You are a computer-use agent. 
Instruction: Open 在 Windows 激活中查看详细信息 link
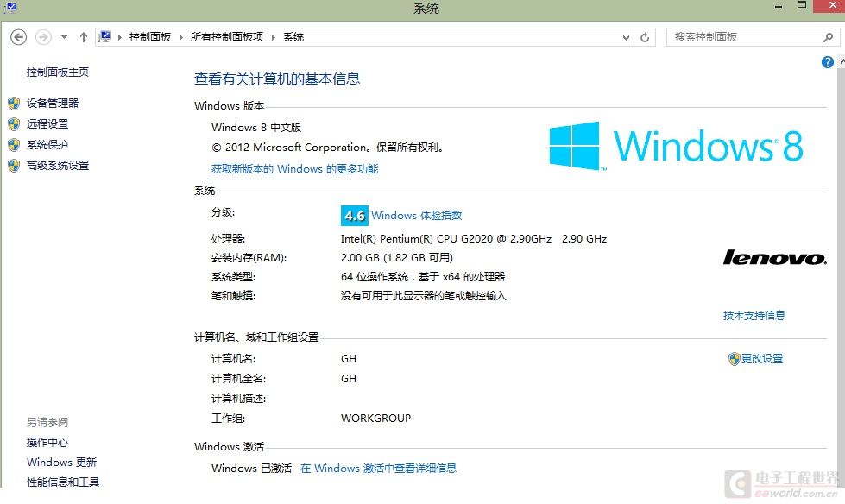coord(378,468)
